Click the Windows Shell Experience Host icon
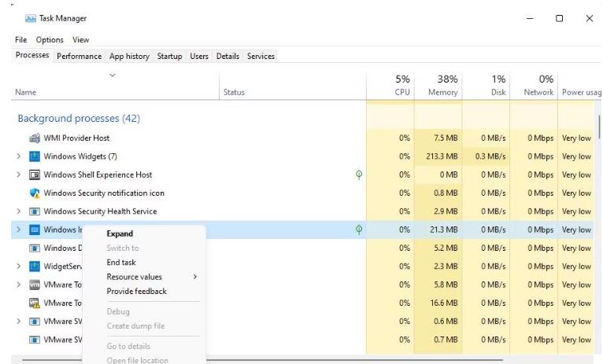Screen dimensions: 603x364 click(35, 175)
